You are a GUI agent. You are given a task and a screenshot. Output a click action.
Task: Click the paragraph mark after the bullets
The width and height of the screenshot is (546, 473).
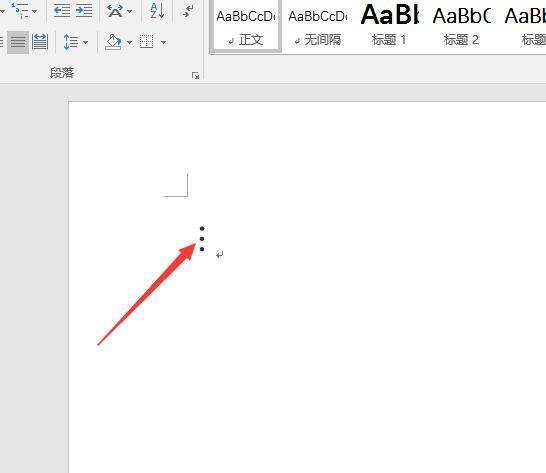tap(220, 255)
